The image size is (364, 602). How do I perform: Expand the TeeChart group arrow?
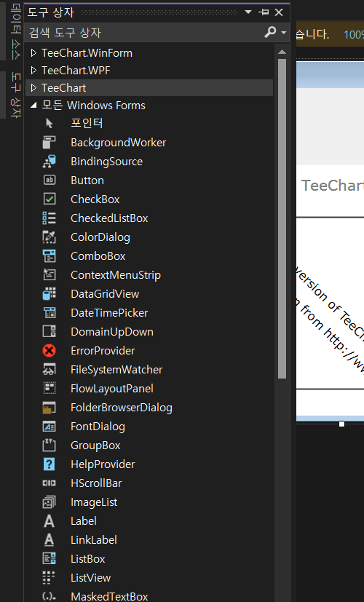click(33, 88)
